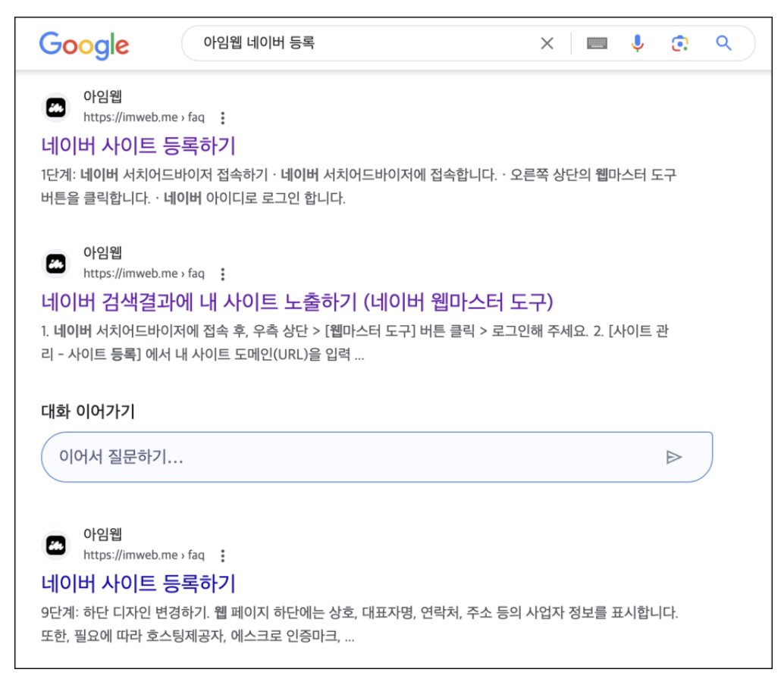Click snippet text starting with 1단계: 네이버

358,186
